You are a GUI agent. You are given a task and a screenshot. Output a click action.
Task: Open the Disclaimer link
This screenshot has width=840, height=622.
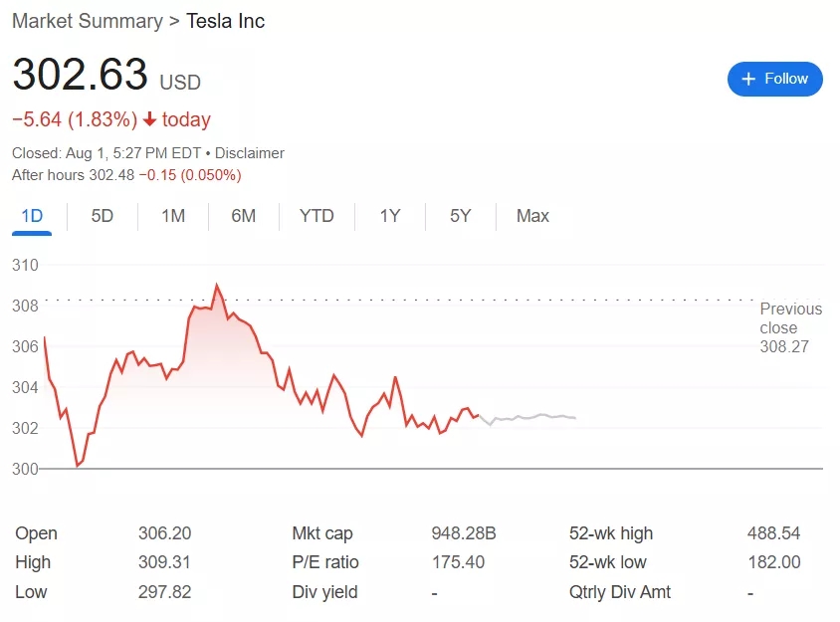[x=250, y=153]
